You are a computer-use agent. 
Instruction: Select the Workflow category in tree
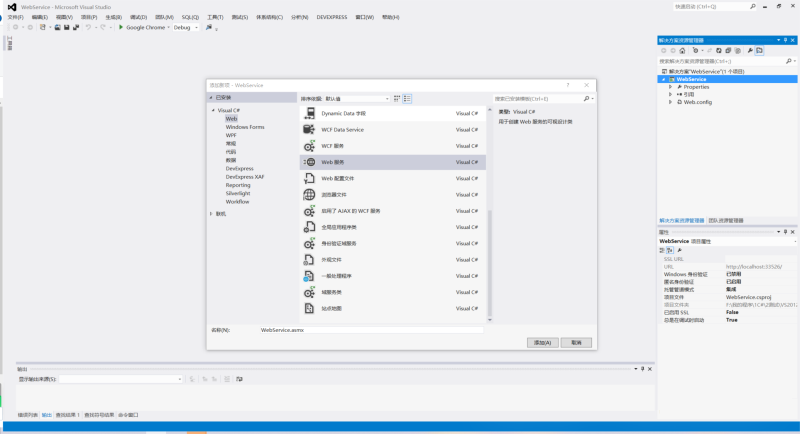(x=237, y=202)
